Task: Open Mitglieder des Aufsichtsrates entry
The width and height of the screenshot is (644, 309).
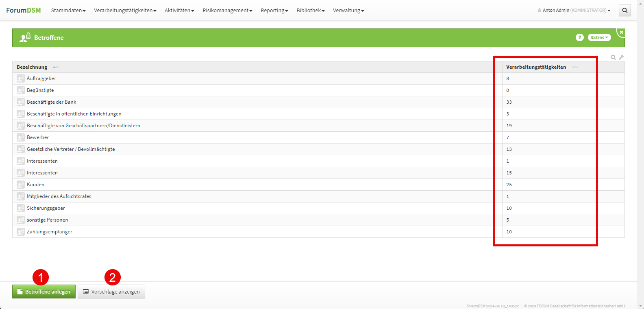Action: 59,196
